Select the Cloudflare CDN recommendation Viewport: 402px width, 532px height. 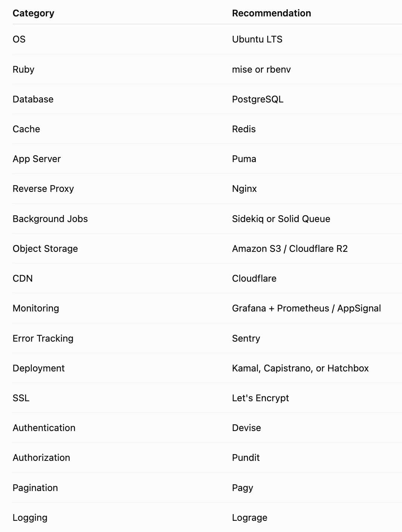click(x=254, y=278)
